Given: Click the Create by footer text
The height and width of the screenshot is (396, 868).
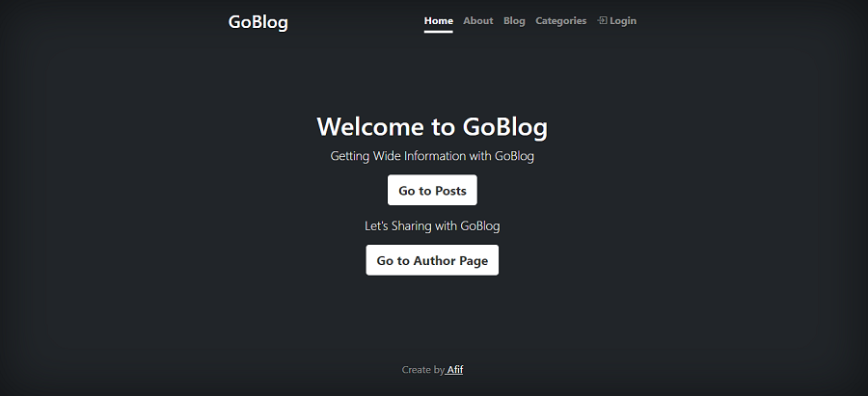Looking at the screenshot, I should pos(423,369).
